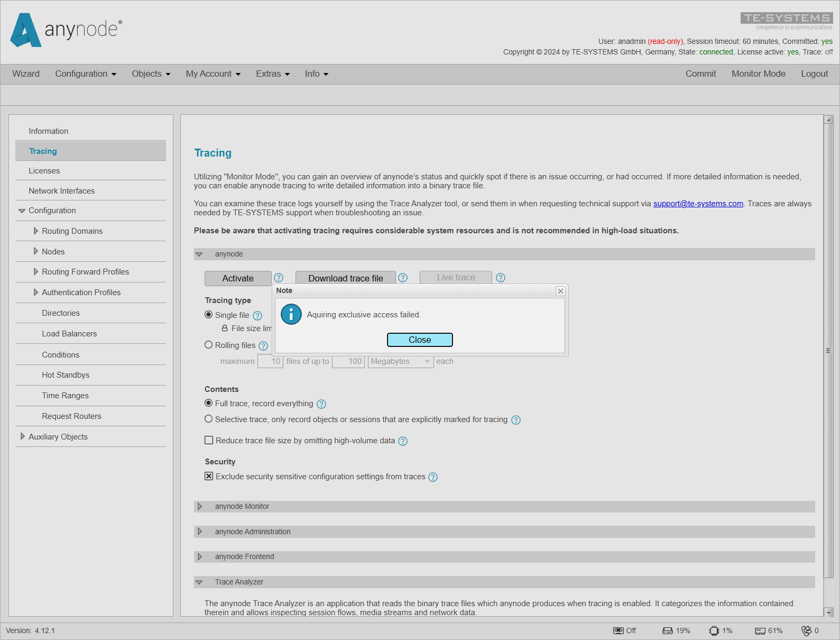Image resolution: width=840 pixels, height=640 pixels.
Task: Click the file size 100 field
Action: [348, 361]
